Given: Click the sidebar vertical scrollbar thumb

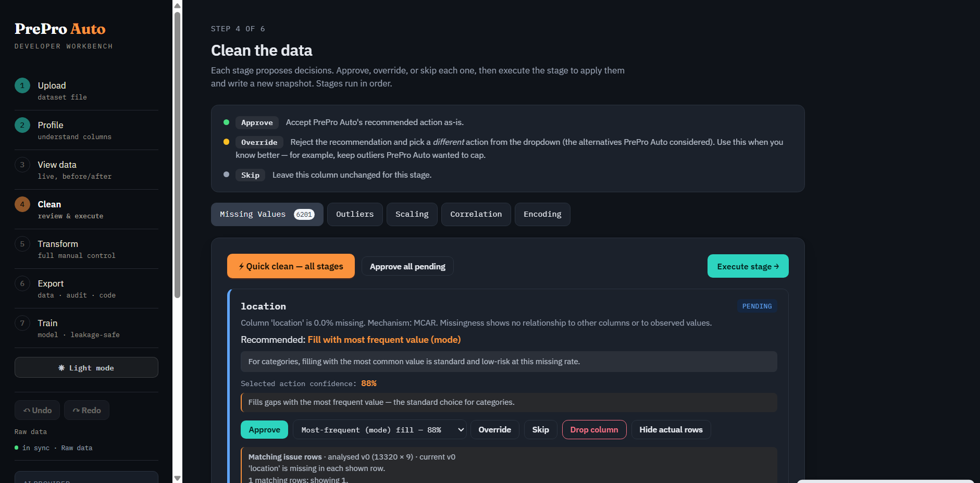Looking at the screenshot, I should pyautogui.click(x=177, y=155).
